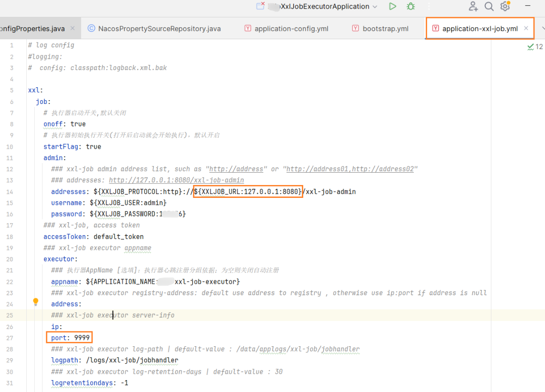Click line number 14 in the gutter
Viewport: 545px width, 392px height.
[10, 192]
